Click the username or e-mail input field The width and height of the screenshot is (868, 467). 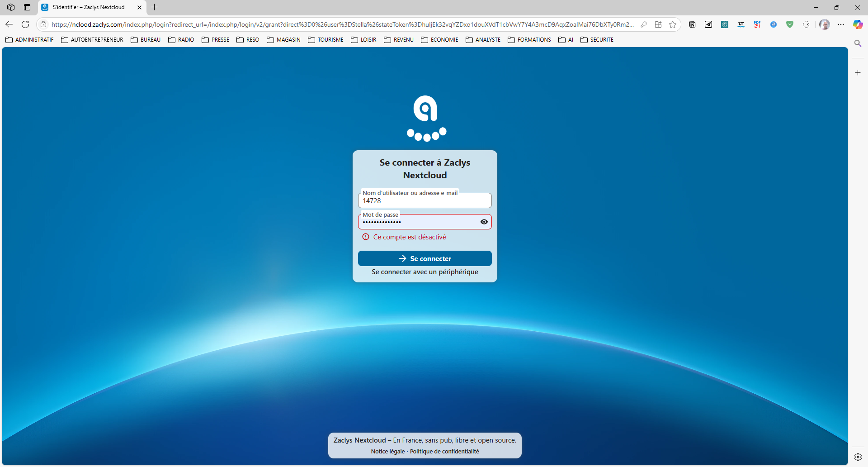(x=425, y=201)
